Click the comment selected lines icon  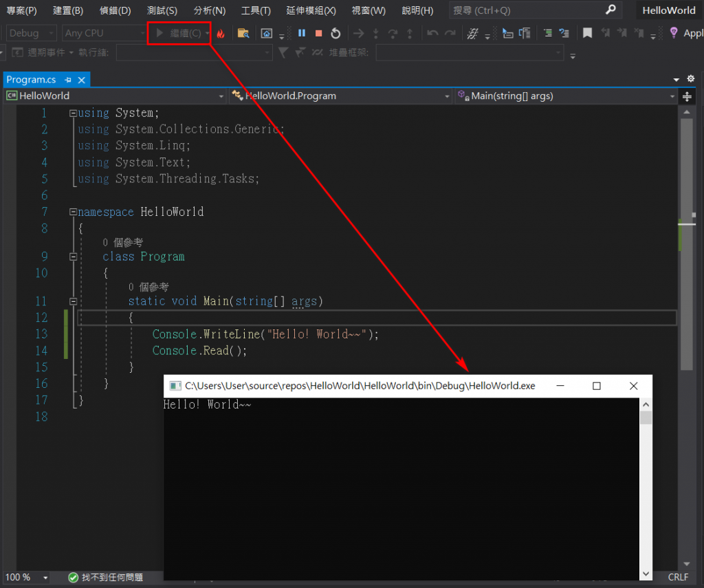point(548,33)
